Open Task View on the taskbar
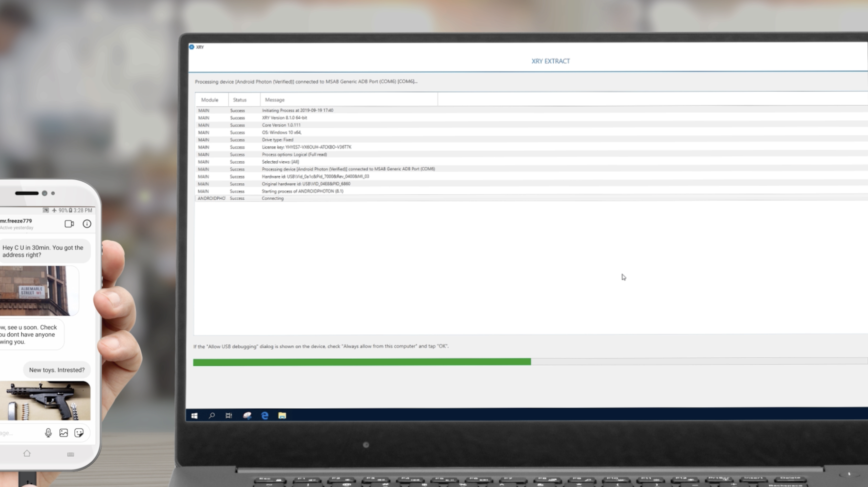The width and height of the screenshot is (868, 487). [x=229, y=416]
